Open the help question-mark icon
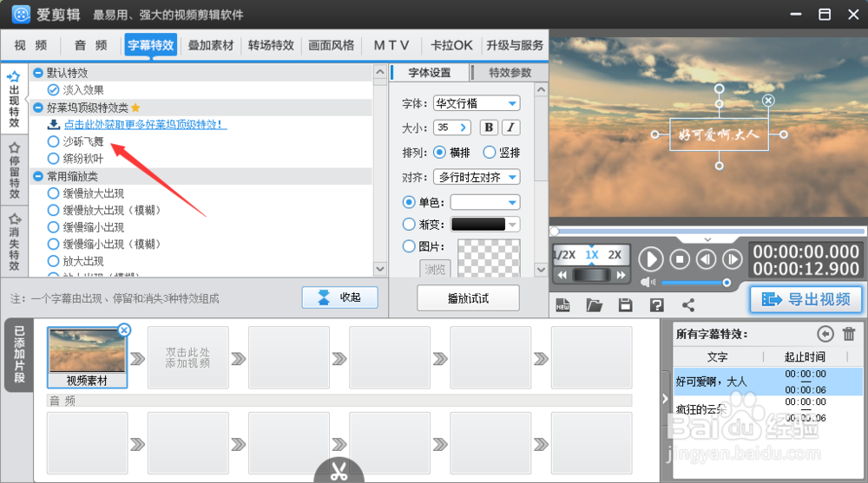This screenshot has height=483, width=868. click(657, 305)
